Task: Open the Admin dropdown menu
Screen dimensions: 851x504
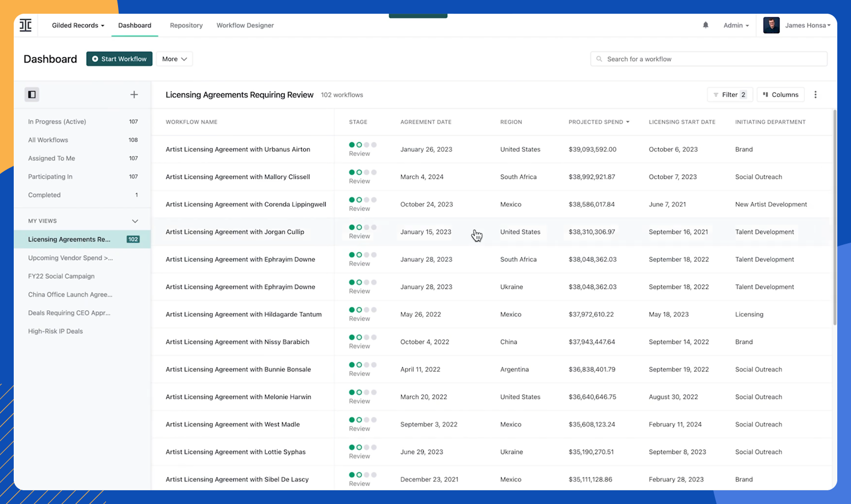Action: 735,25
